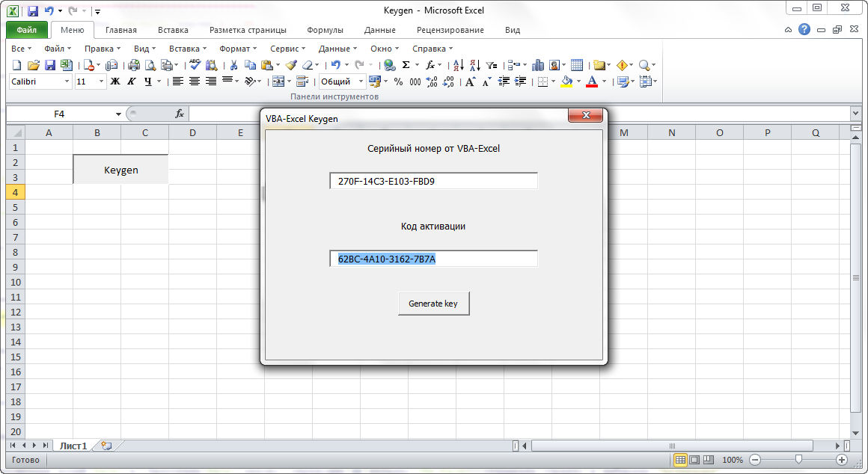Click the Keygen button on the sheet
The image size is (868, 474).
pyautogui.click(x=120, y=170)
